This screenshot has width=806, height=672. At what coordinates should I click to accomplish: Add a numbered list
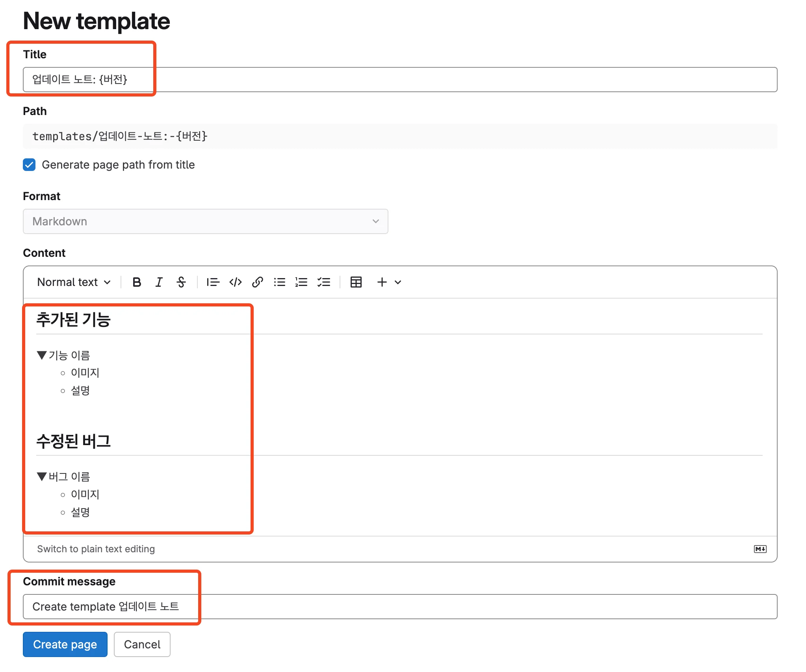[301, 282]
